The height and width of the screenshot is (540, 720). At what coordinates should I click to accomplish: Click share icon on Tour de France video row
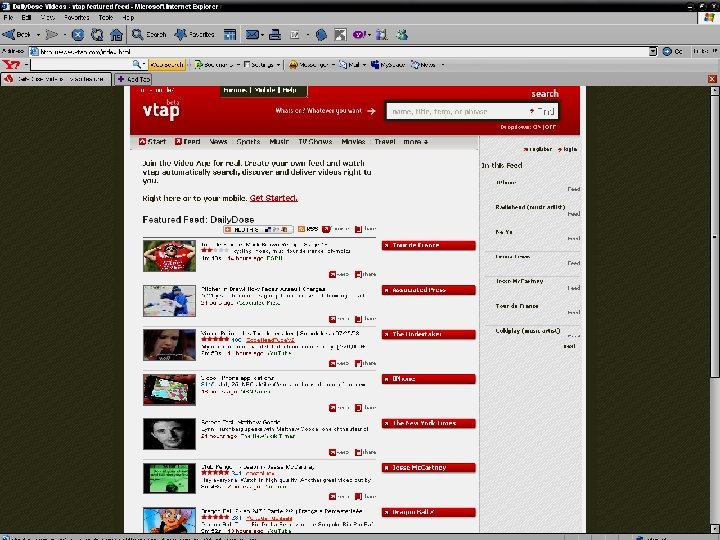click(x=358, y=275)
